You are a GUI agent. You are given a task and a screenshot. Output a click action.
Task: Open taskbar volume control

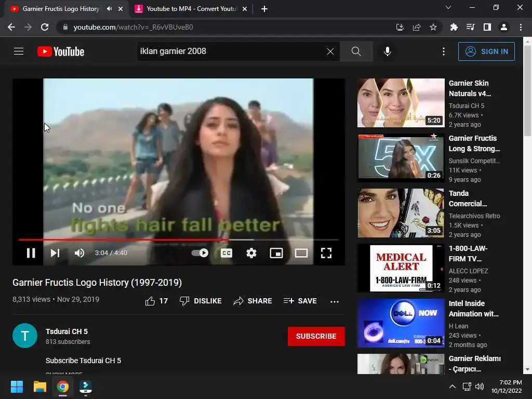[x=480, y=387]
